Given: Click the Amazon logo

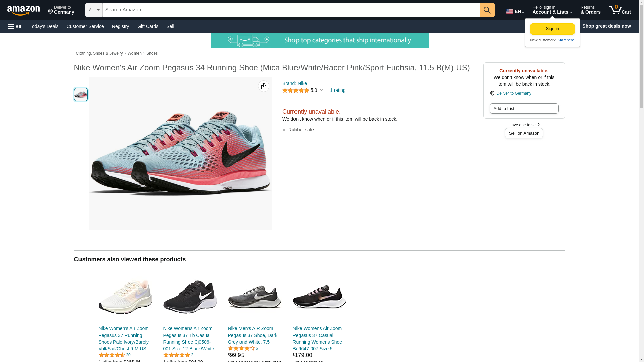Looking at the screenshot, I should tap(23, 10).
